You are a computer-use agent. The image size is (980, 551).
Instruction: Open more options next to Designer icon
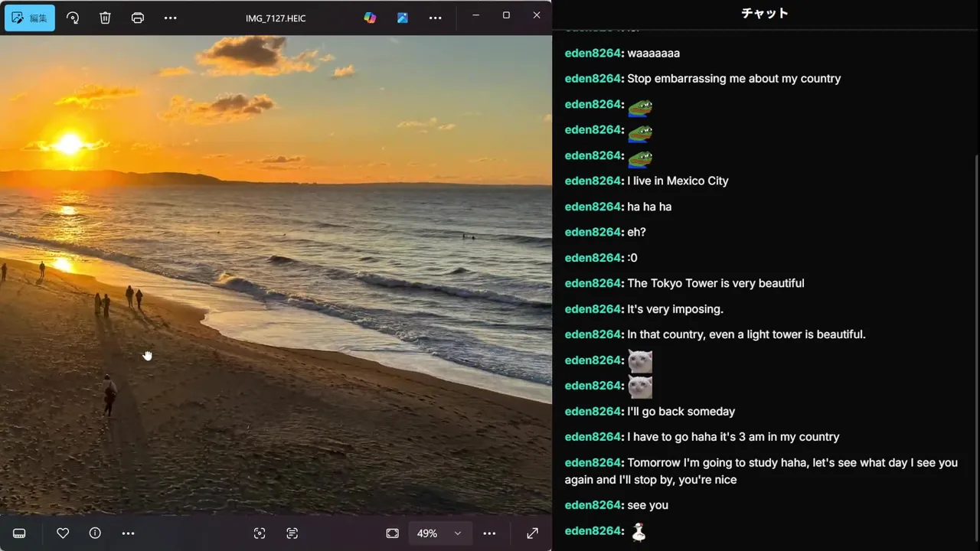(x=435, y=18)
